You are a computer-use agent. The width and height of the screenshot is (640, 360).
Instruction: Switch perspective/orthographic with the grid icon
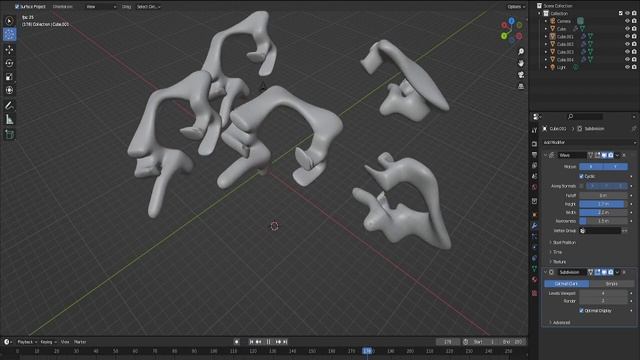521,86
